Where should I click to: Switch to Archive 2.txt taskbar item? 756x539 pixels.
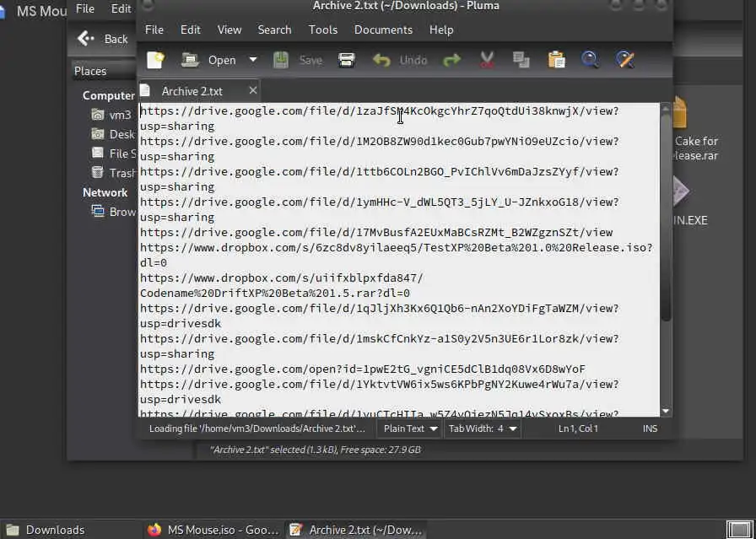click(356, 530)
